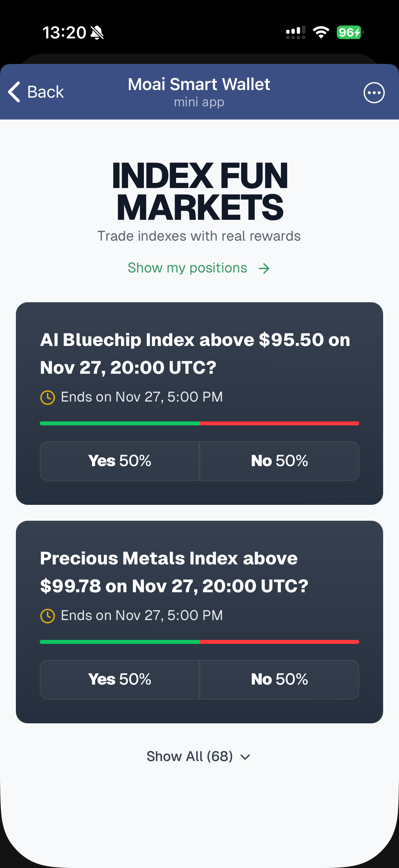Select Yes 50% for Precious Metals Index
This screenshot has height=868, width=399.
(119, 679)
